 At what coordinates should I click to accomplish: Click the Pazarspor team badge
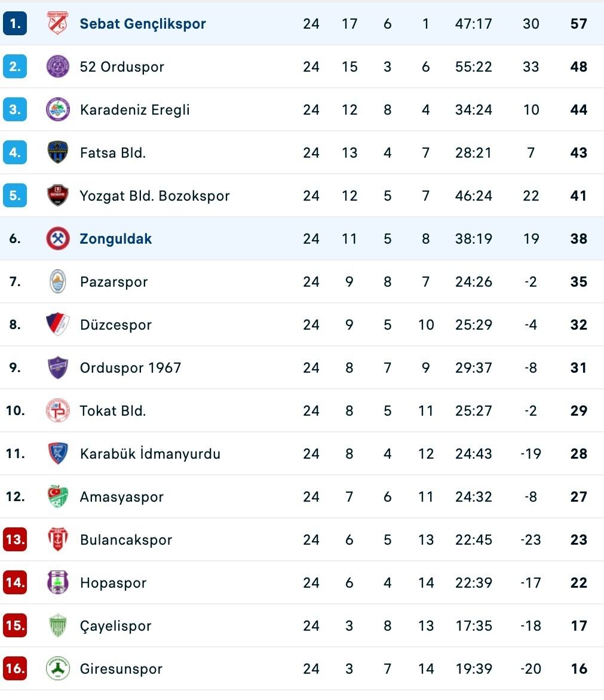58,282
